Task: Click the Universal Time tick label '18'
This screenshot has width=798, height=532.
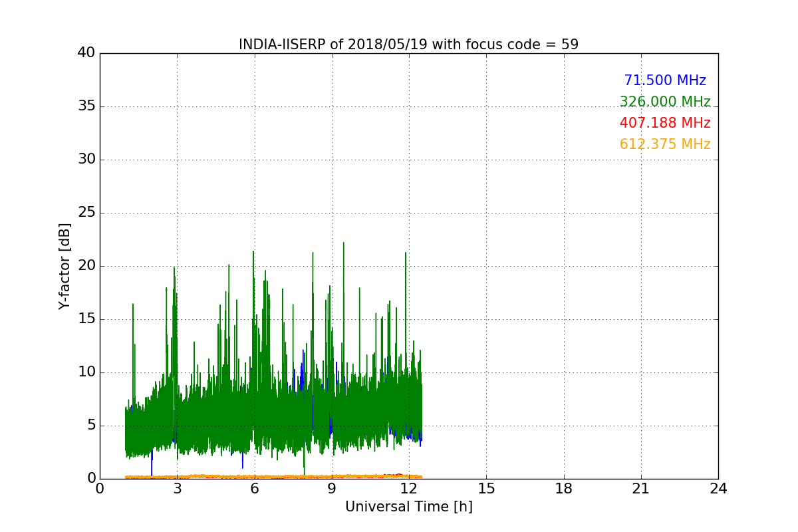Action: point(564,489)
